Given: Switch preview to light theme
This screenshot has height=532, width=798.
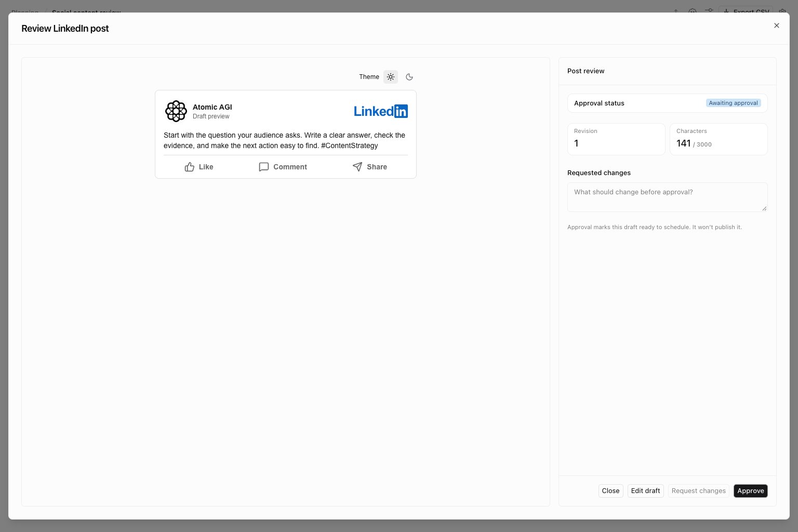Looking at the screenshot, I should click(x=391, y=77).
